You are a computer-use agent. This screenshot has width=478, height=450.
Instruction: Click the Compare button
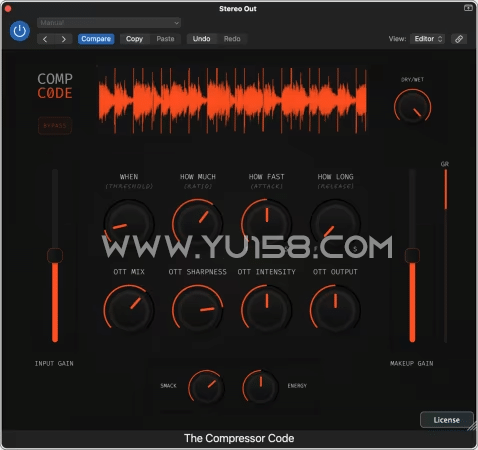(96, 39)
